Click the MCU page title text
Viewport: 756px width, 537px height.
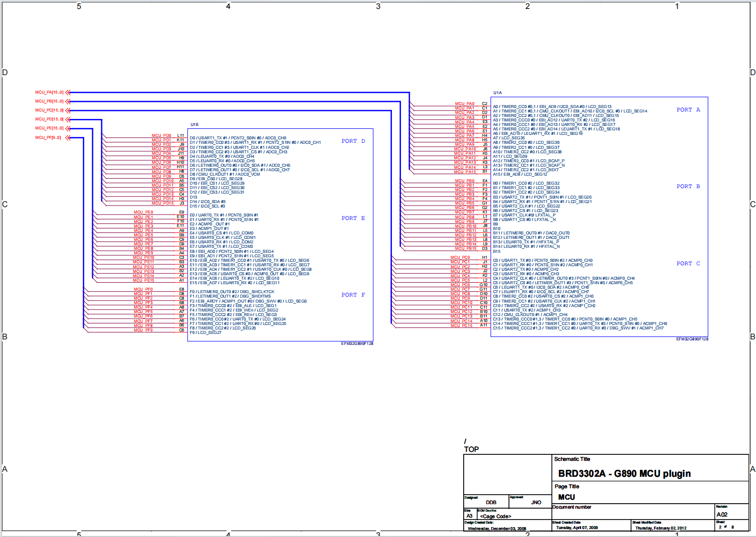pyautogui.click(x=566, y=497)
